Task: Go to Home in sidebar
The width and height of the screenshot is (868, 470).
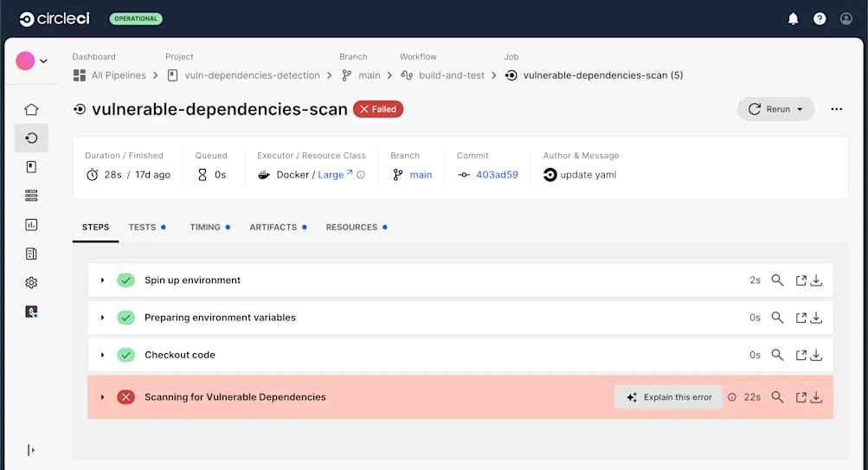Action: (31, 109)
